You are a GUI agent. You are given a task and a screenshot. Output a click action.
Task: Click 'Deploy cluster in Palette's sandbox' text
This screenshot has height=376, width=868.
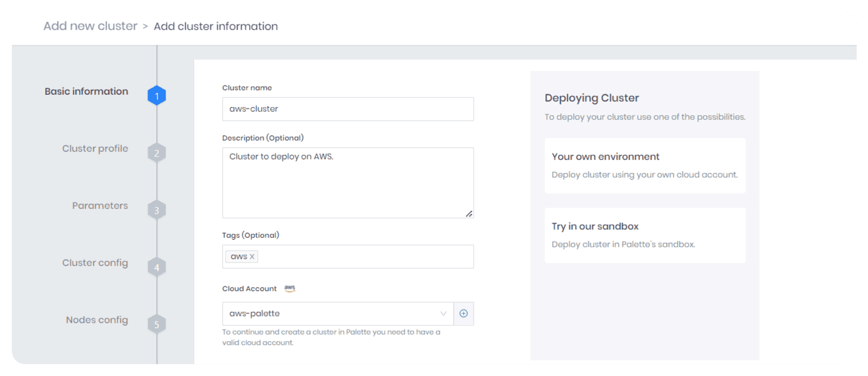click(x=623, y=245)
